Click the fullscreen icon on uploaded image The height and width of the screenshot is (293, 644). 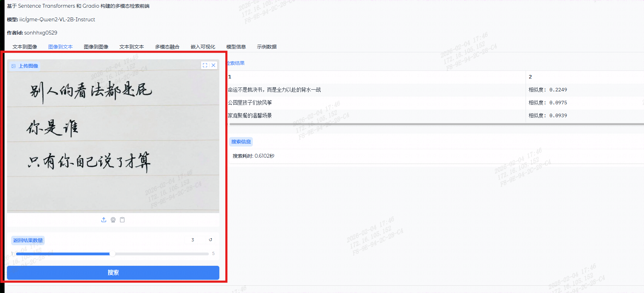(x=205, y=65)
